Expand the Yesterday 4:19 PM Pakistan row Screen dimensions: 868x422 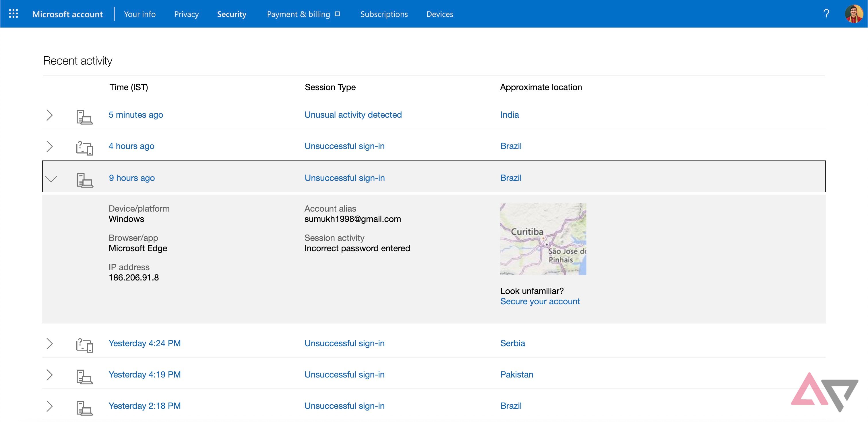50,375
